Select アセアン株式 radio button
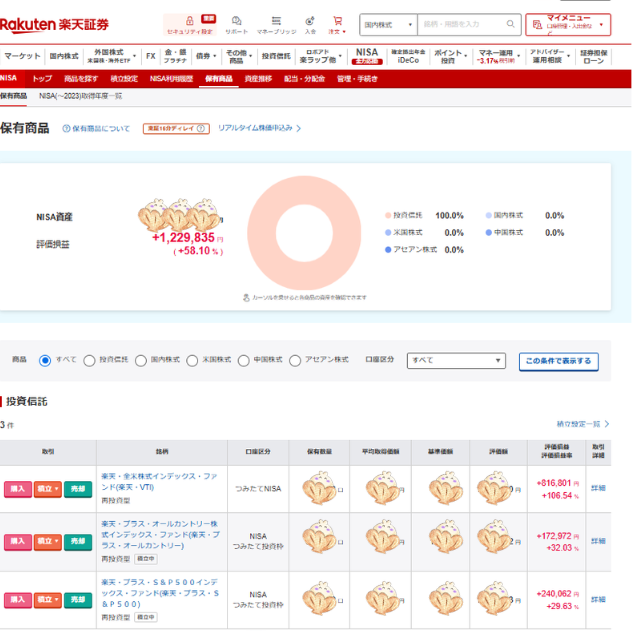The image size is (634, 631). click(x=295, y=360)
